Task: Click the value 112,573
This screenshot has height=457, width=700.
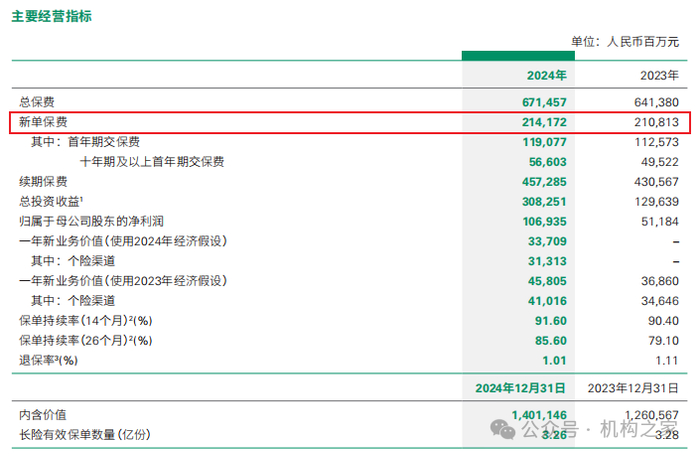Action: click(x=656, y=142)
